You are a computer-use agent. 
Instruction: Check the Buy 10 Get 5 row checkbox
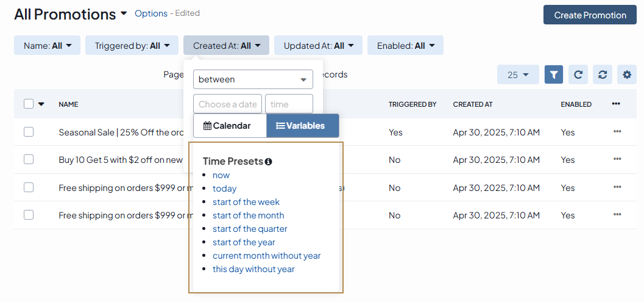tap(29, 159)
